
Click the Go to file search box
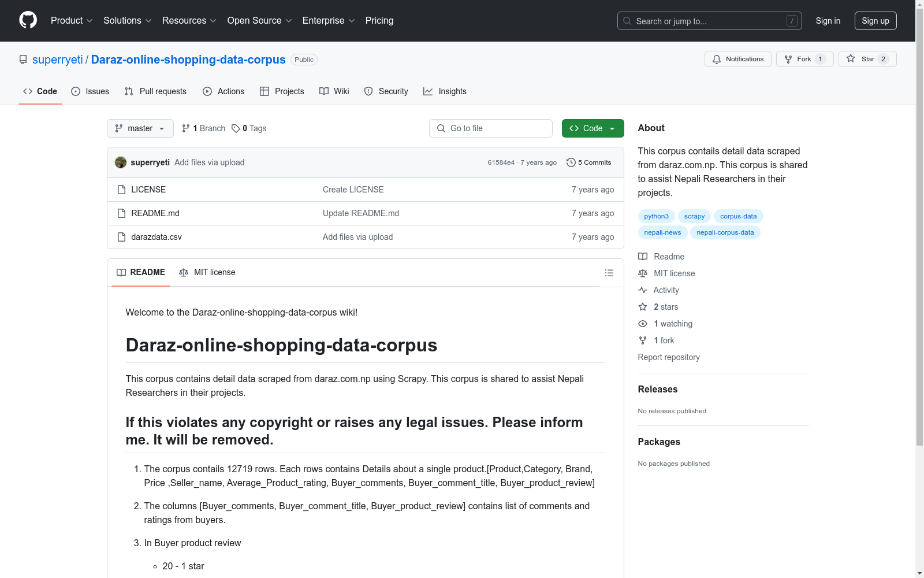[x=491, y=128]
